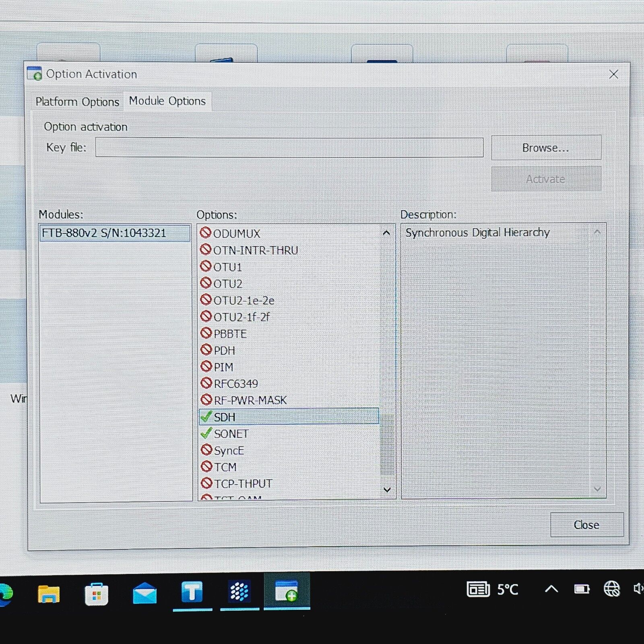Click the prohibited icon beside PBBTE

pos(206,333)
